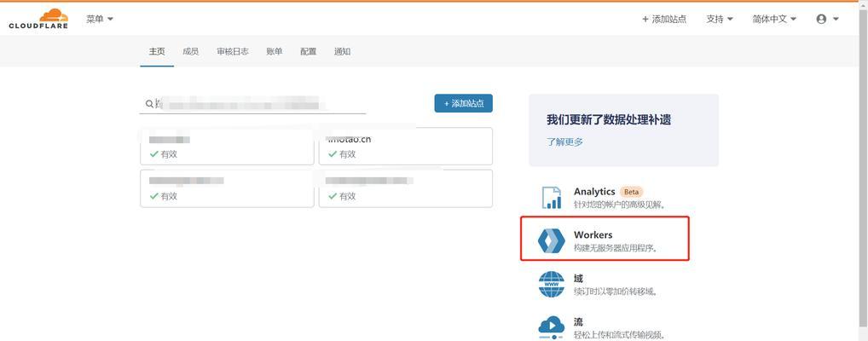Viewport: 868px width, 341px height.
Task: Switch to the 成员 tab
Action: click(x=190, y=51)
